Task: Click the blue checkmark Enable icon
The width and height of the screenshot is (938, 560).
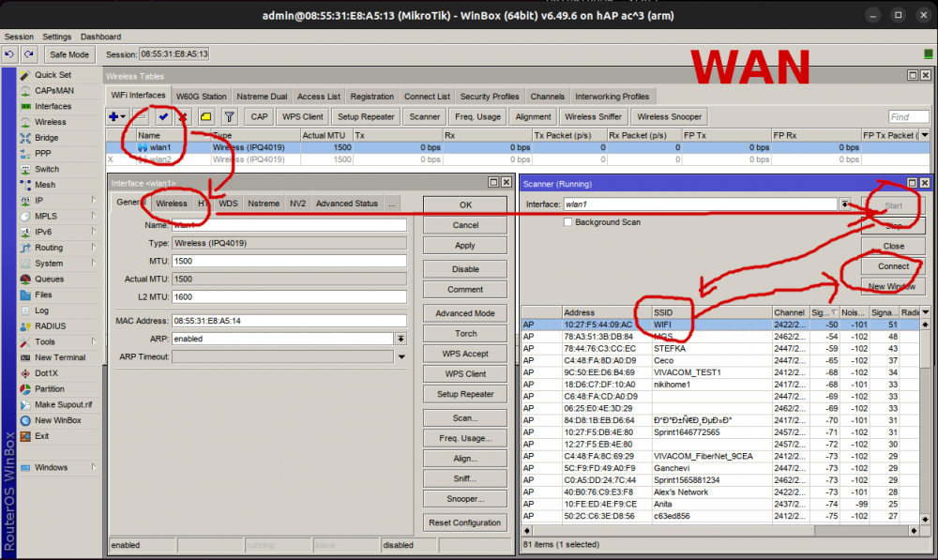Action: 163,117
